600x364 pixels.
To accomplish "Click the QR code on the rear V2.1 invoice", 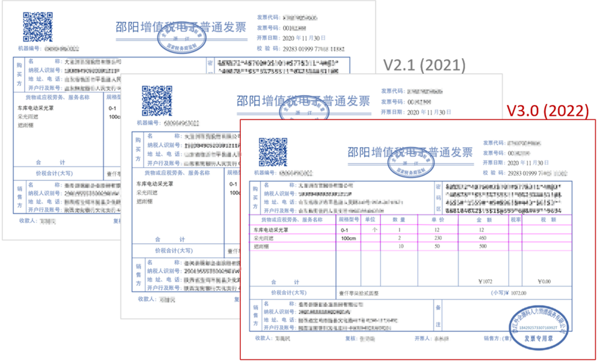I will coord(37,27).
